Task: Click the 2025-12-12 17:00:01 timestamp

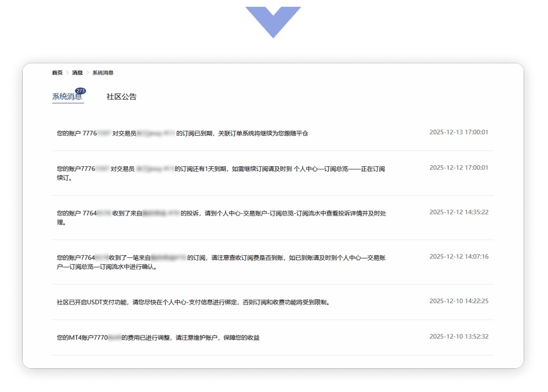Action: (459, 168)
